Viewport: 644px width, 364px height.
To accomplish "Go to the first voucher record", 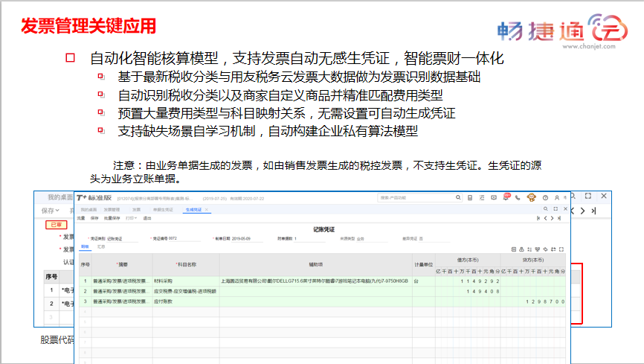I will click(538, 218).
